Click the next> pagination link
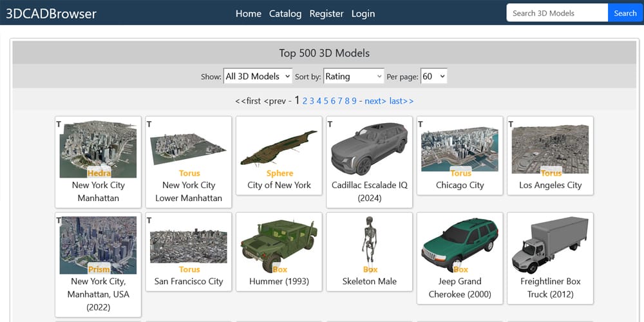 tap(375, 101)
